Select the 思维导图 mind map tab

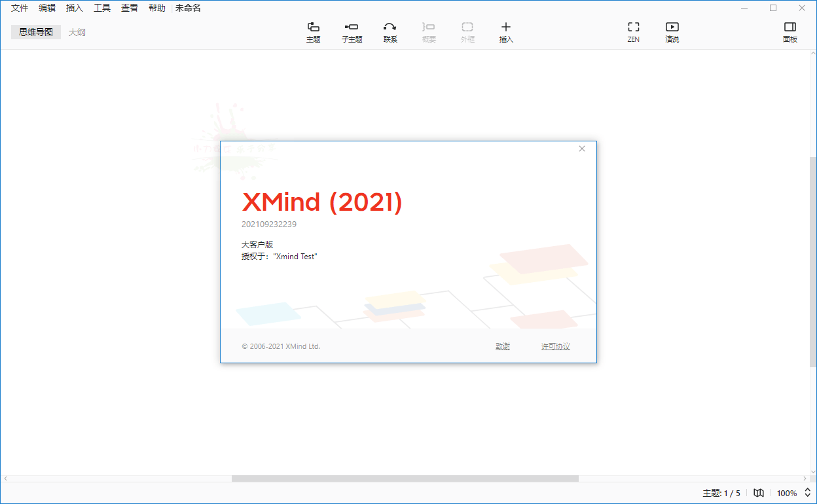point(35,31)
